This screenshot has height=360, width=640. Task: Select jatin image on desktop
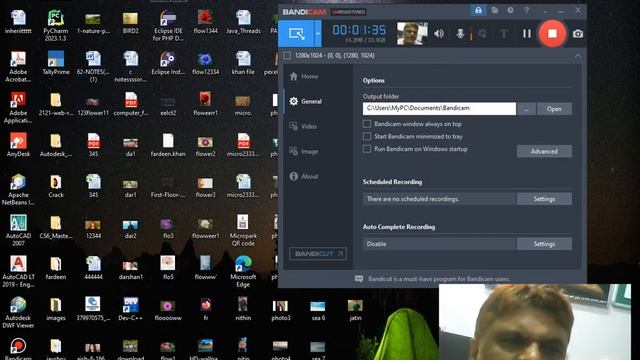(355, 309)
